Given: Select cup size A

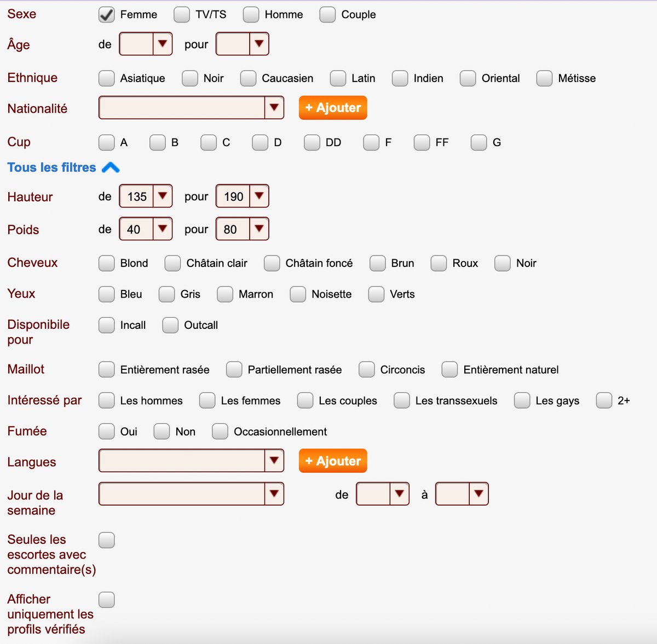Looking at the screenshot, I should (107, 142).
